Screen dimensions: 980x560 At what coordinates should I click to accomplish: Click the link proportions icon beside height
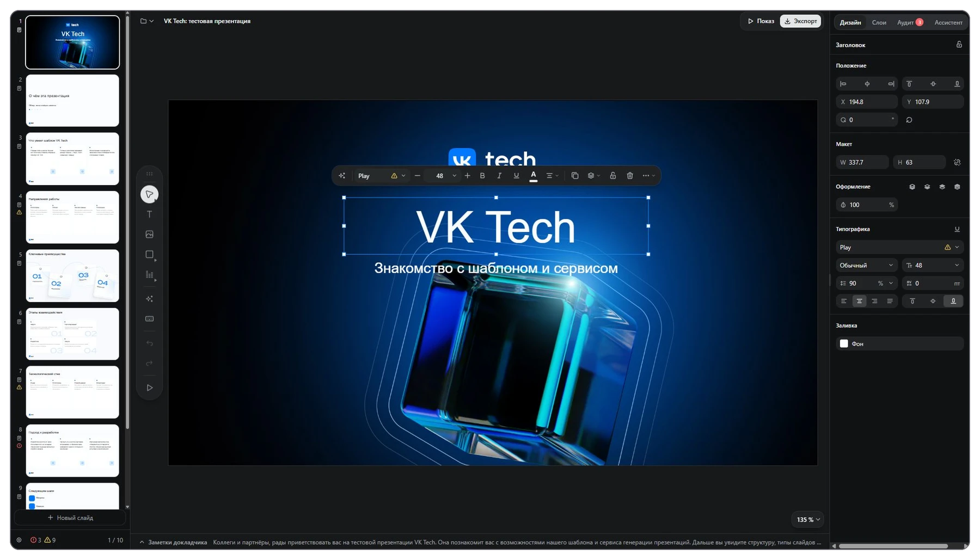coord(957,162)
